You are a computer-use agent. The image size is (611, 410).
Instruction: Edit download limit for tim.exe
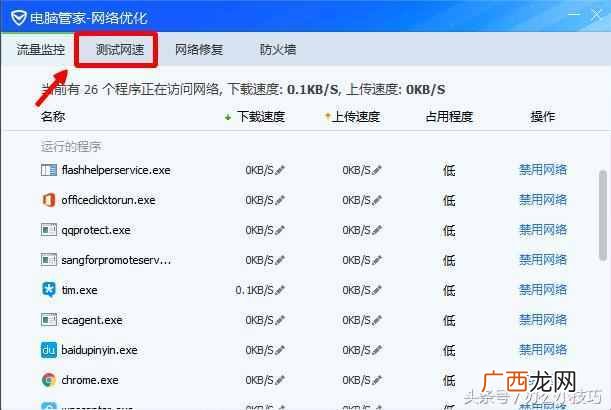point(280,290)
